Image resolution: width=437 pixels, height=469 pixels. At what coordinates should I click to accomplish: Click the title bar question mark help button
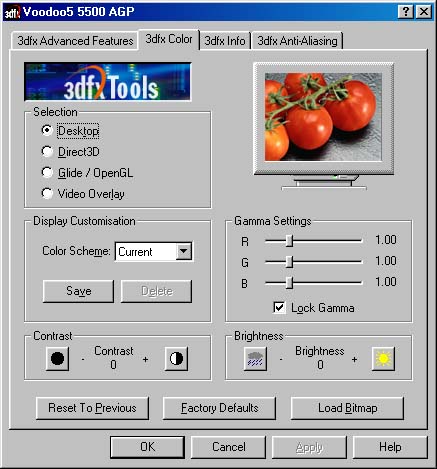pos(406,12)
